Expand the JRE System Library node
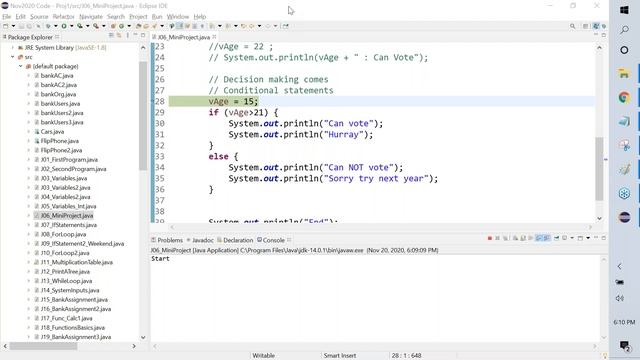The image size is (640, 360). coord(12,47)
